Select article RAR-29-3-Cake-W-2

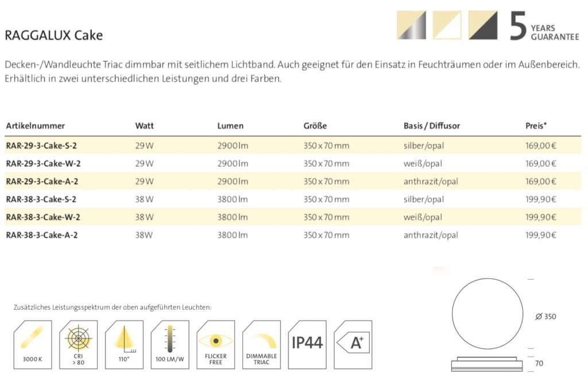pos(43,163)
